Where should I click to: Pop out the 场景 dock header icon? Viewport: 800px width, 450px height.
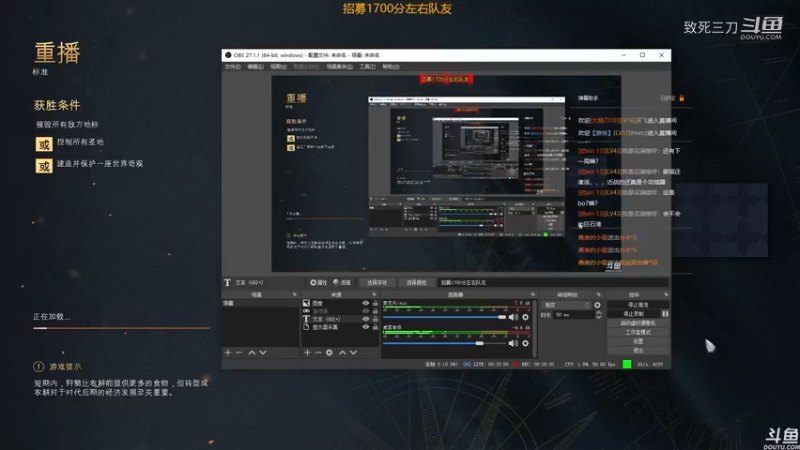pyautogui.click(x=294, y=294)
